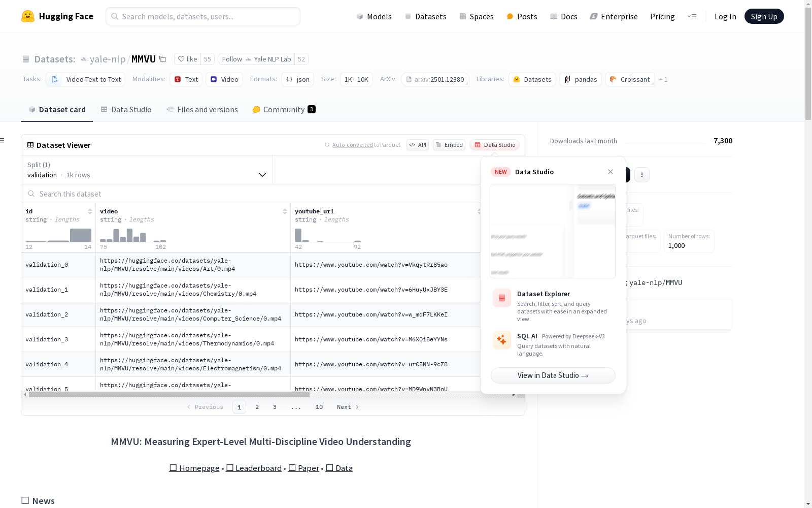Click the Video-Text-to-Text task tag
This screenshot has width=812, height=508.
click(86, 79)
